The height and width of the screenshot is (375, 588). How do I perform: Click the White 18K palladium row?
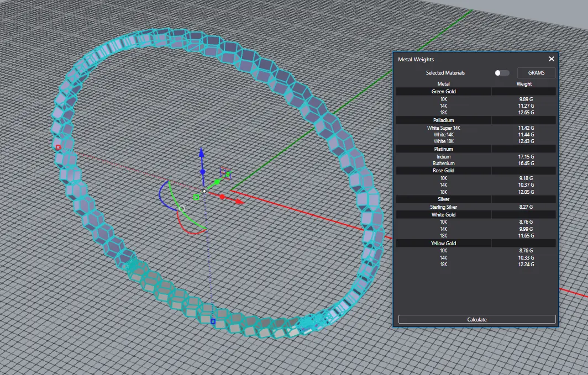(x=475, y=141)
